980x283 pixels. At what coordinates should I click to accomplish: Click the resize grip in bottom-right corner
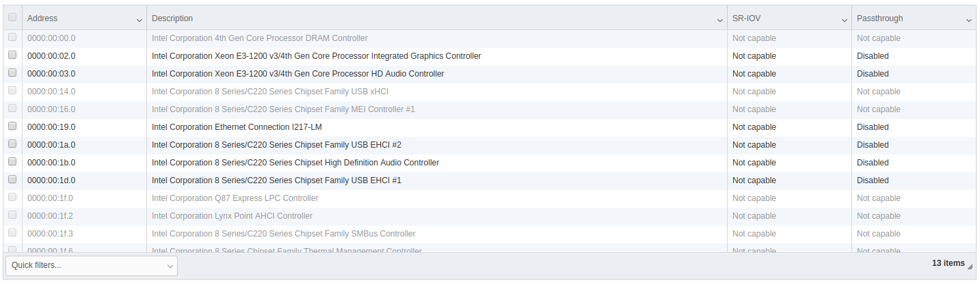coord(970,267)
